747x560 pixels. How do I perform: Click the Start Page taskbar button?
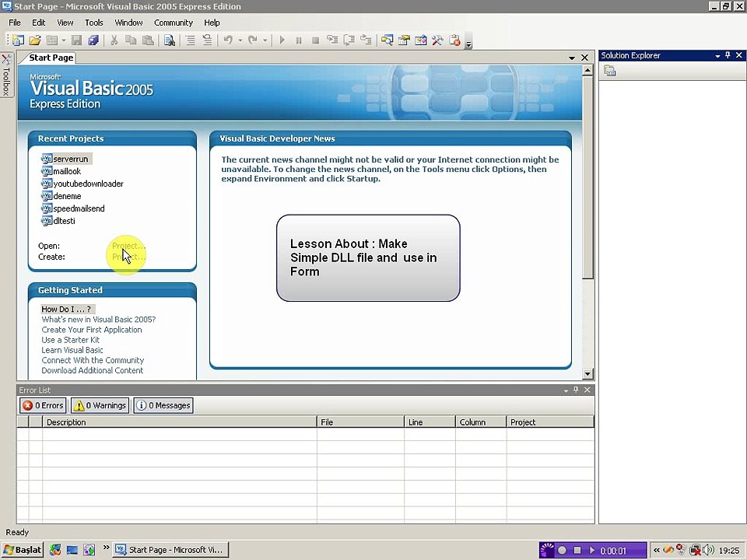(x=170, y=550)
